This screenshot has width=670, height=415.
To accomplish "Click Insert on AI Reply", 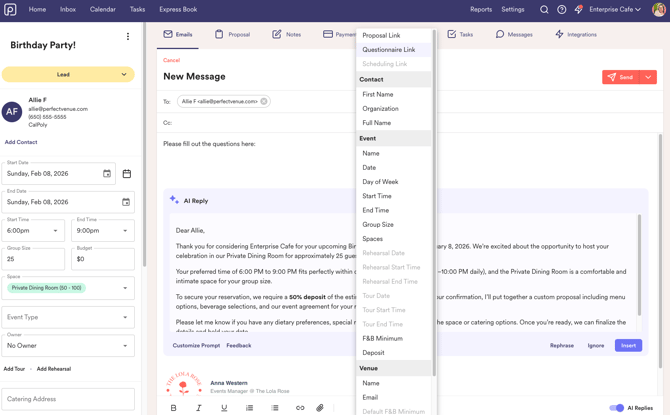I will click(628, 345).
